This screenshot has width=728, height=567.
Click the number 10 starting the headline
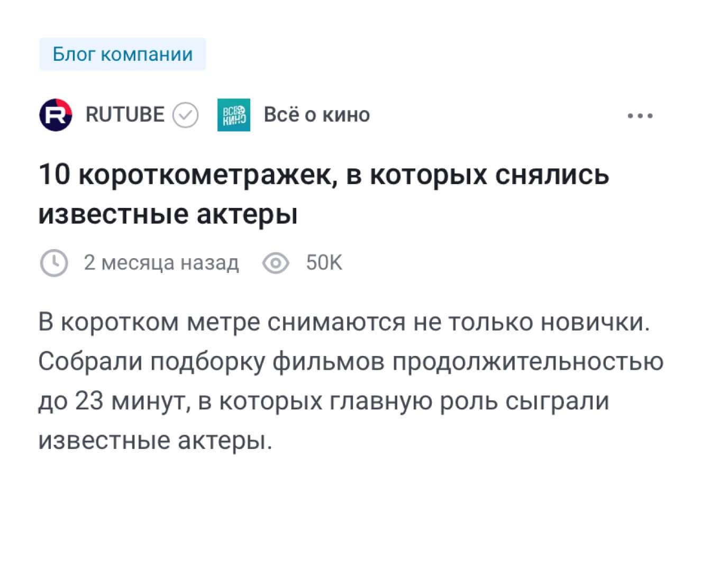[54, 174]
